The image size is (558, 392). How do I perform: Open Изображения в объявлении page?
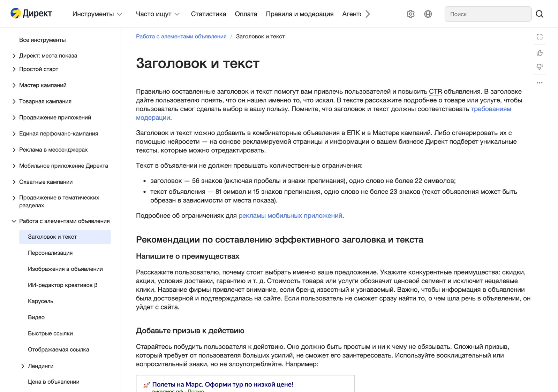(65, 269)
